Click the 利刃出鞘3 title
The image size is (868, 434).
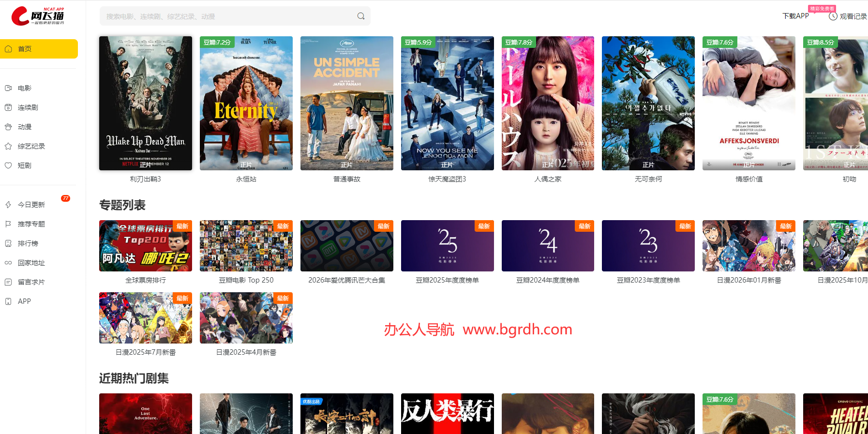pos(146,179)
